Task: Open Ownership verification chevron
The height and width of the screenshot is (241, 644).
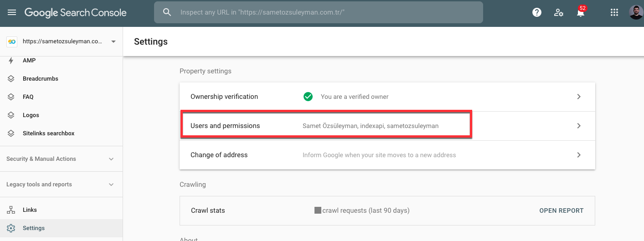Action: 579,97
